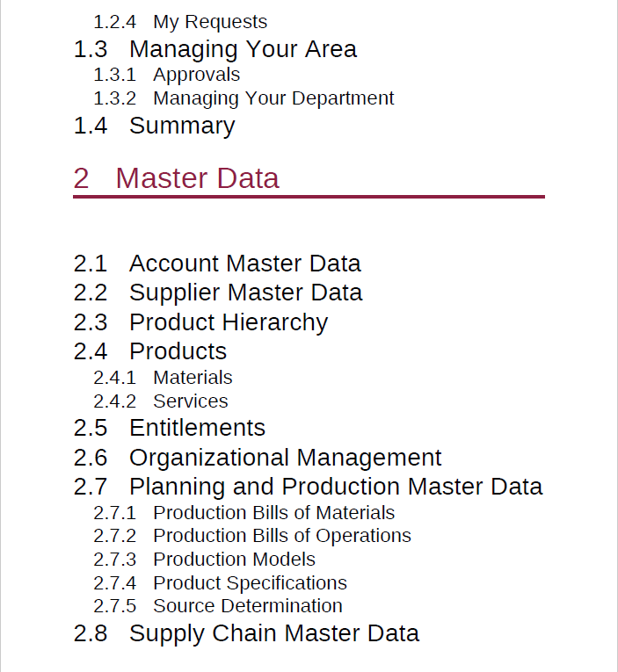
Task: Open the 1.4 Summary entry
Action: 182,126
